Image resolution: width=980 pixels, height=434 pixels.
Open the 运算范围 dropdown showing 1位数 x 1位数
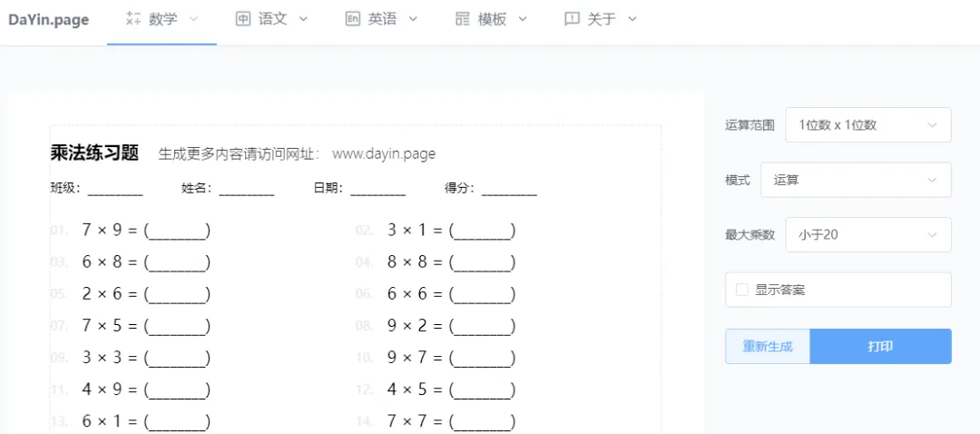tap(868, 125)
